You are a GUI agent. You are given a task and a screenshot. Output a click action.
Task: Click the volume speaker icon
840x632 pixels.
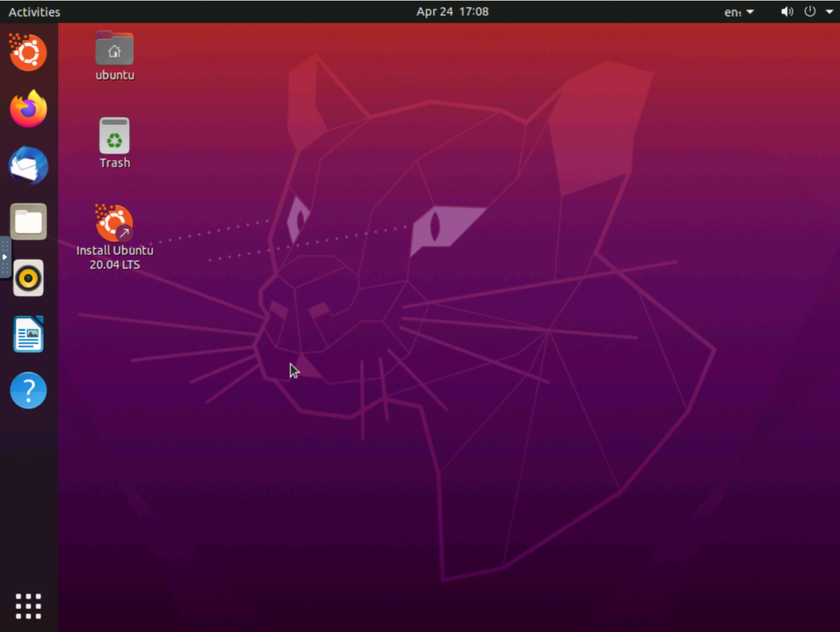coord(787,11)
